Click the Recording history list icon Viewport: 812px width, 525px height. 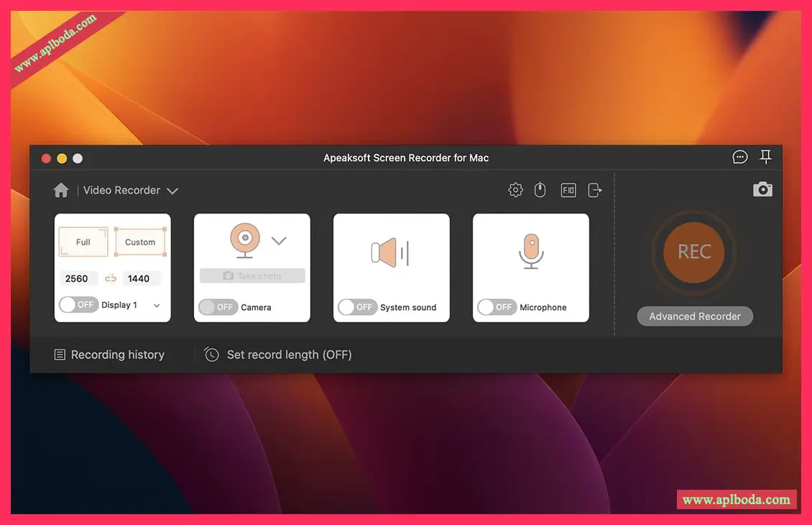pyautogui.click(x=60, y=355)
